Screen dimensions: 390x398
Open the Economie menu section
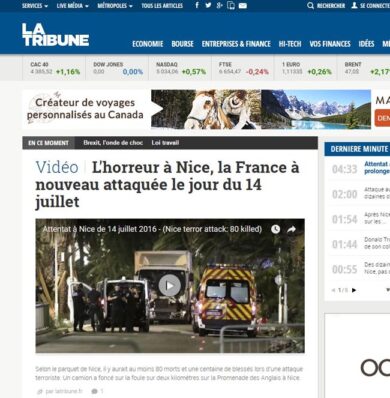tap(148, 44)
